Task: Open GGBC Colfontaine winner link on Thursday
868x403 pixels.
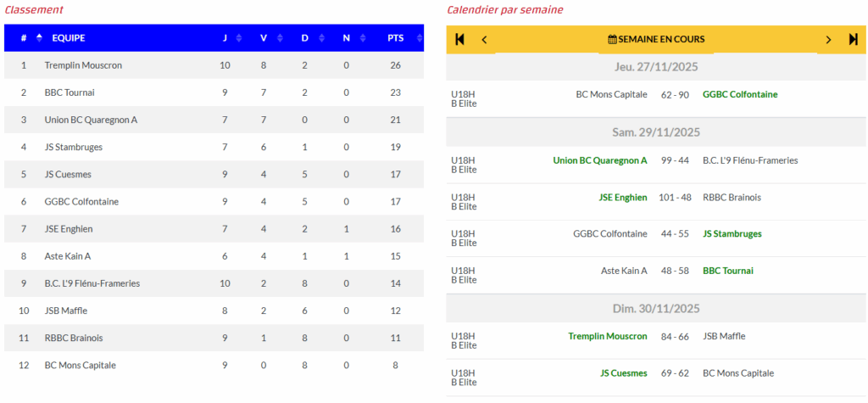Action: pos(739,94)
